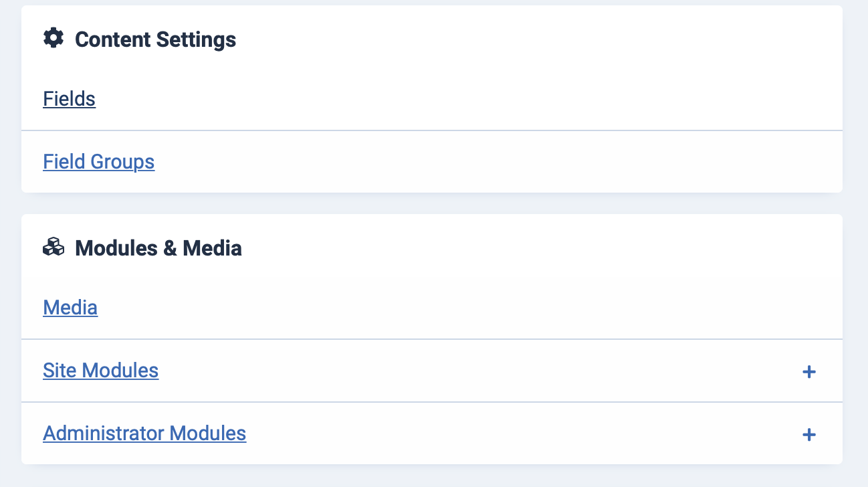Open the Fields link
The height and width of the screenshot is (487, 868).
click(x=69, y=99)
